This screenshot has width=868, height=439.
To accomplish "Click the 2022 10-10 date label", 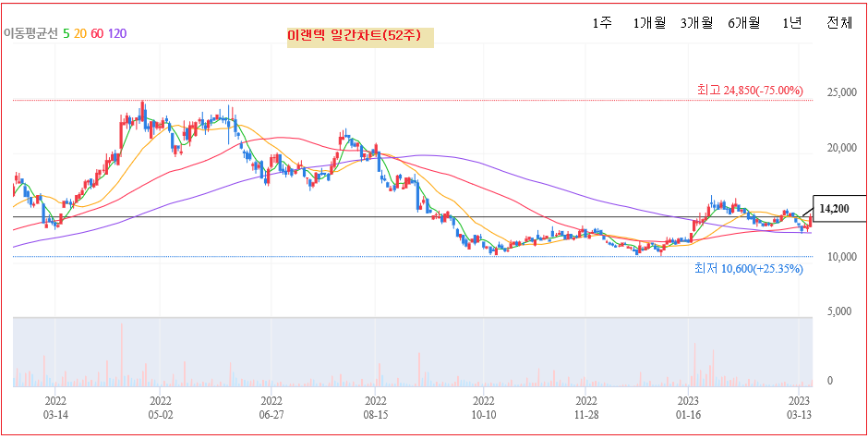I will (484, 407).
